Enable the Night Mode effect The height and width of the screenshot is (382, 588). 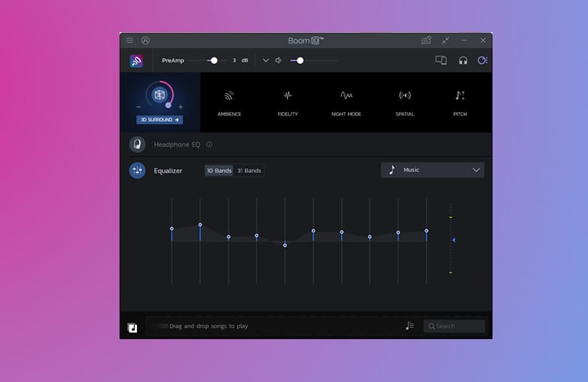click(346, 103)
